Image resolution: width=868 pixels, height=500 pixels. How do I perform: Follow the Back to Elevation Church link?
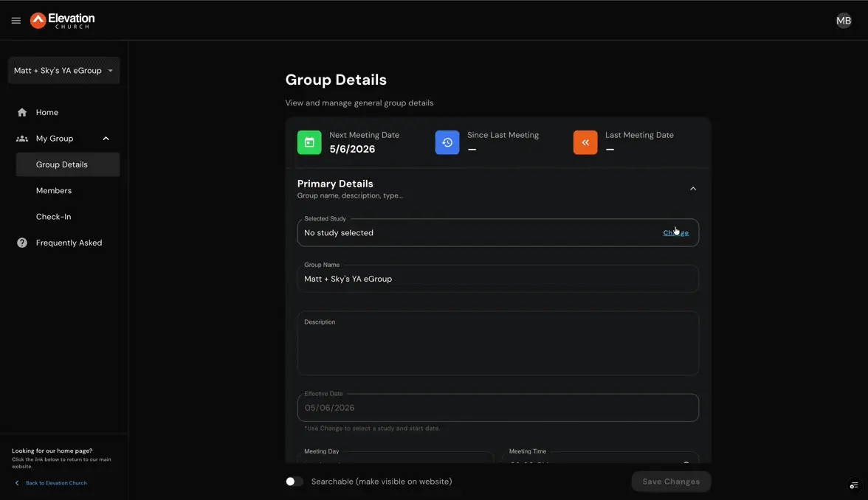(56, 483)
